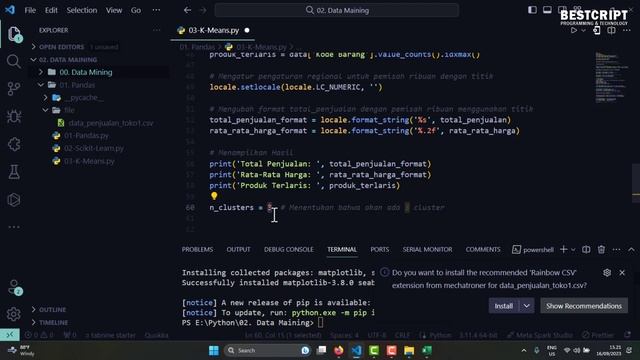Screen dimensions: 640x360
Task: Open the View menu
Action: point(114,10)
